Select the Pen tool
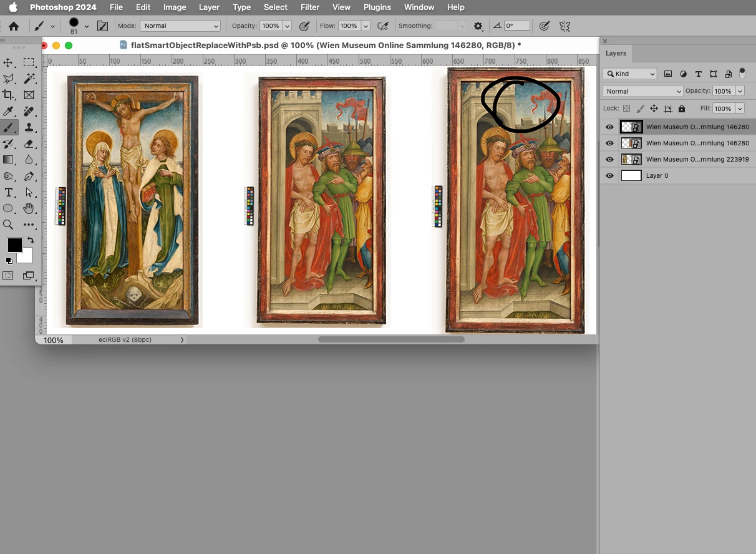Viewport: 756px width, 554px height. pos(29,176)
